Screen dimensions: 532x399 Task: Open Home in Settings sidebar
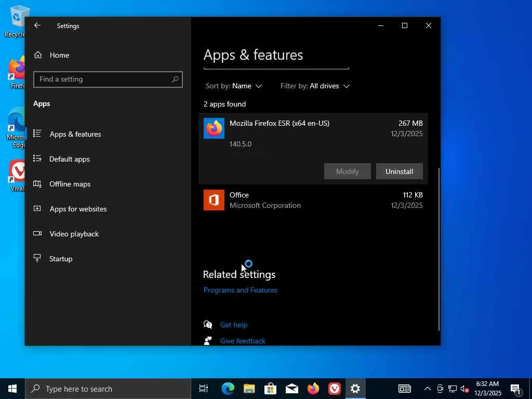point(108,55)
